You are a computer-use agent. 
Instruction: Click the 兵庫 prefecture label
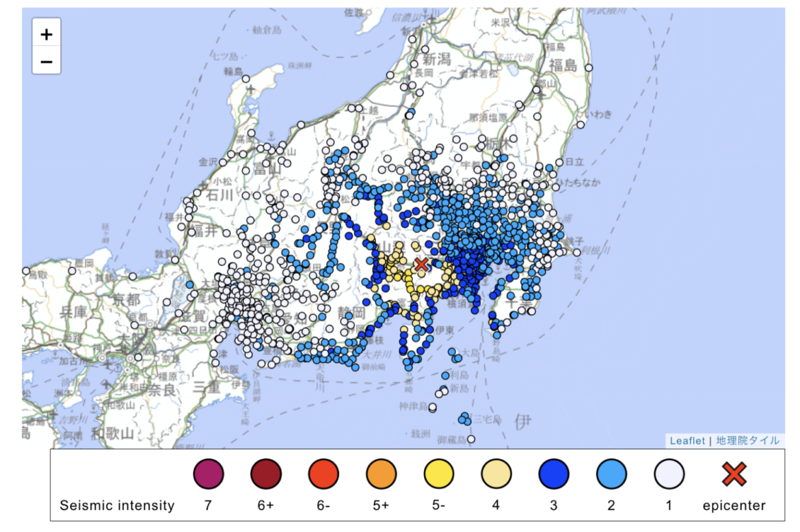pyautogui.click(x=73, y=312)
